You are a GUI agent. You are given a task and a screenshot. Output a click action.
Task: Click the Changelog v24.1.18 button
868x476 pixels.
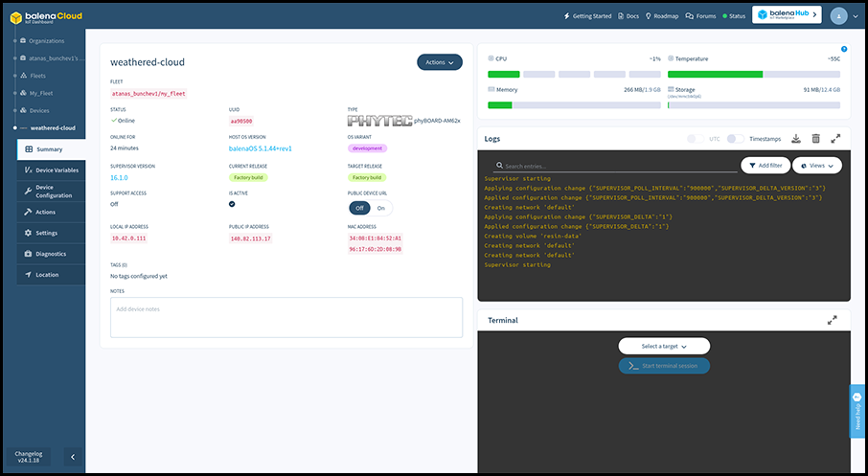[28, 457]
